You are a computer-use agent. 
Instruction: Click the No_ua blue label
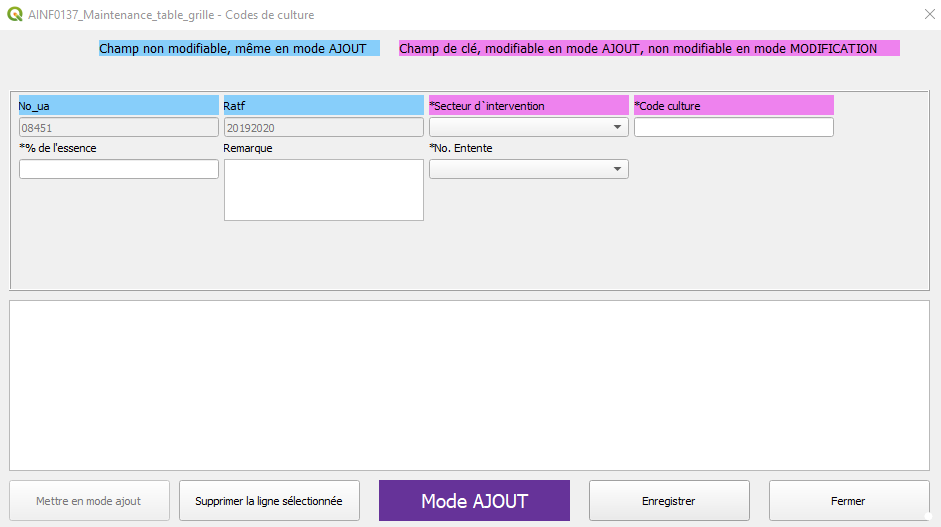119,106
